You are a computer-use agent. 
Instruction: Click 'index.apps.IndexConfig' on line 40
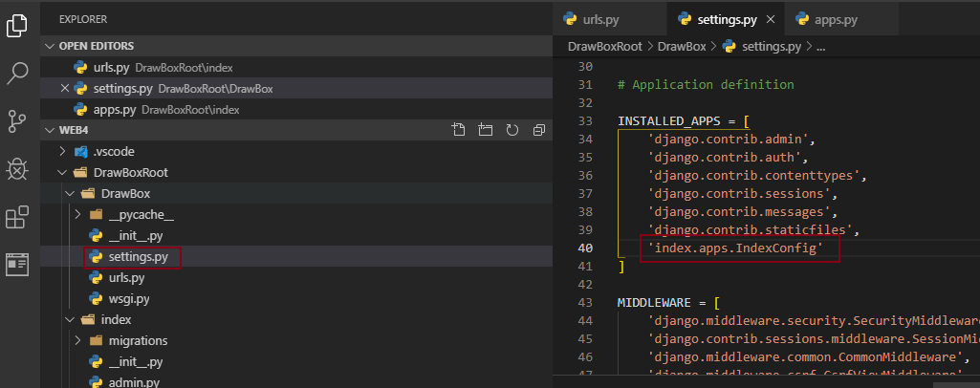[x=735, y=248]
